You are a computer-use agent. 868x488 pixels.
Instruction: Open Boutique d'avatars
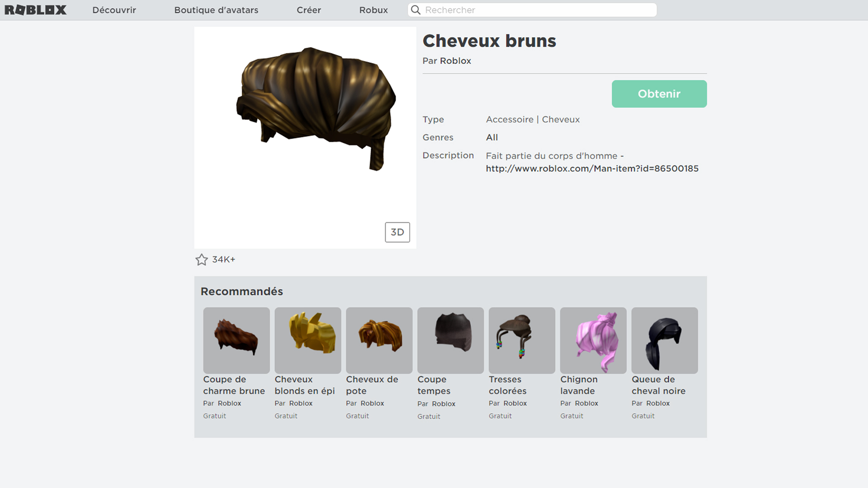(217, 10)
